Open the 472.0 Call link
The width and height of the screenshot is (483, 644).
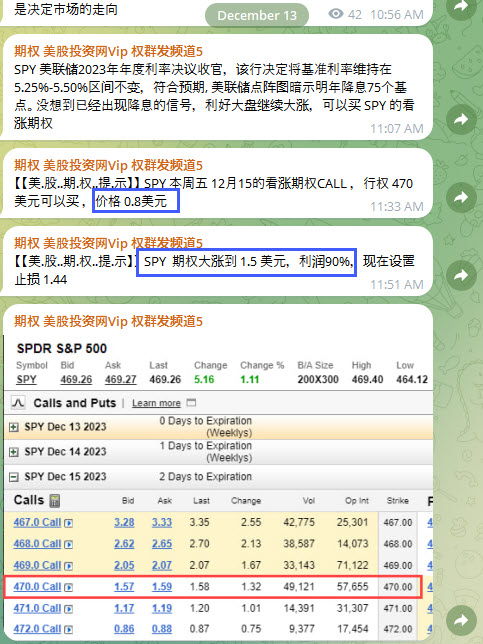(x=37, y=629)
